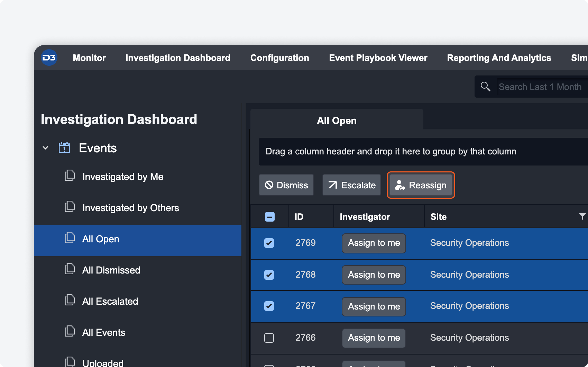Viewport: 588px width, 367px height.
Task: Open the Configuration menu
Action: click(x=279, y=58)
